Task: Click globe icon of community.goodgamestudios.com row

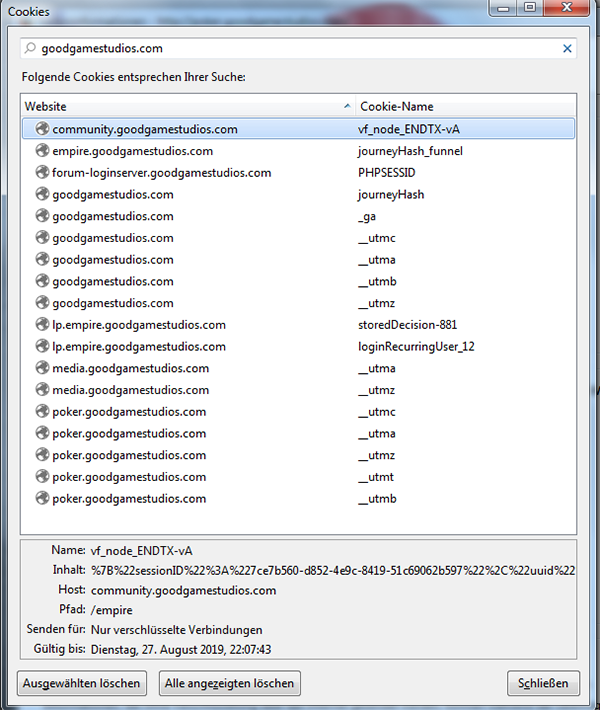Action: coord(42,129)
